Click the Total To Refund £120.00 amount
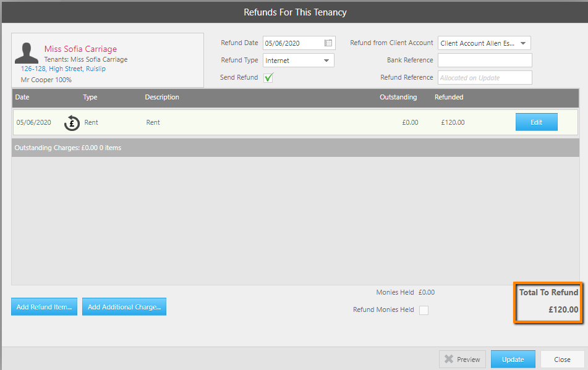 [x=563, y=309]
